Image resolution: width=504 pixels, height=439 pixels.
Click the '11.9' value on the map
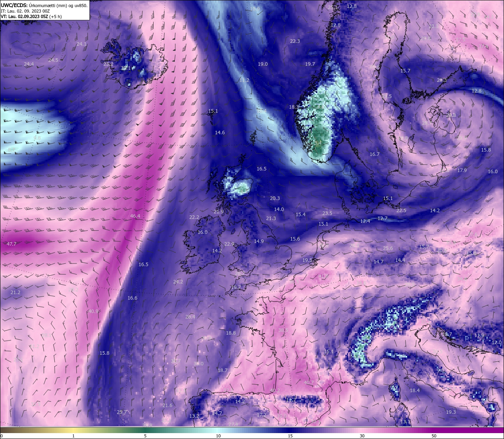click(479, 336)
